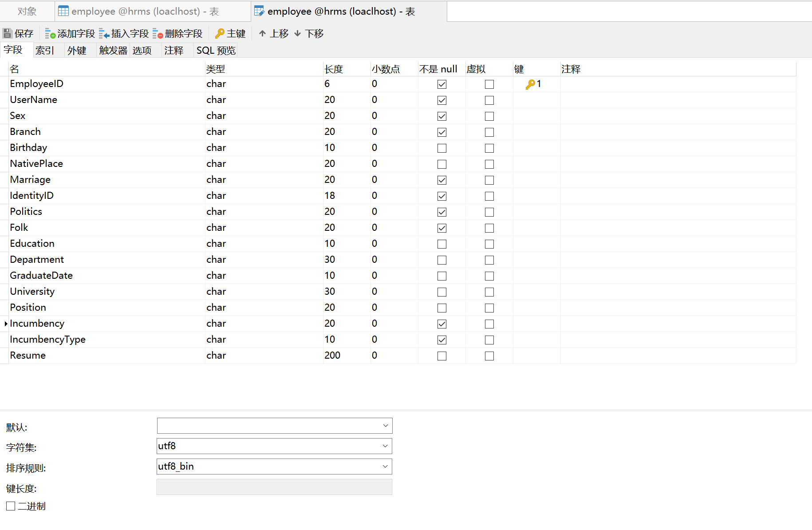Click the Key Length (键长度) input field
This screenshot has height=530, width=812.
(275, 487)
